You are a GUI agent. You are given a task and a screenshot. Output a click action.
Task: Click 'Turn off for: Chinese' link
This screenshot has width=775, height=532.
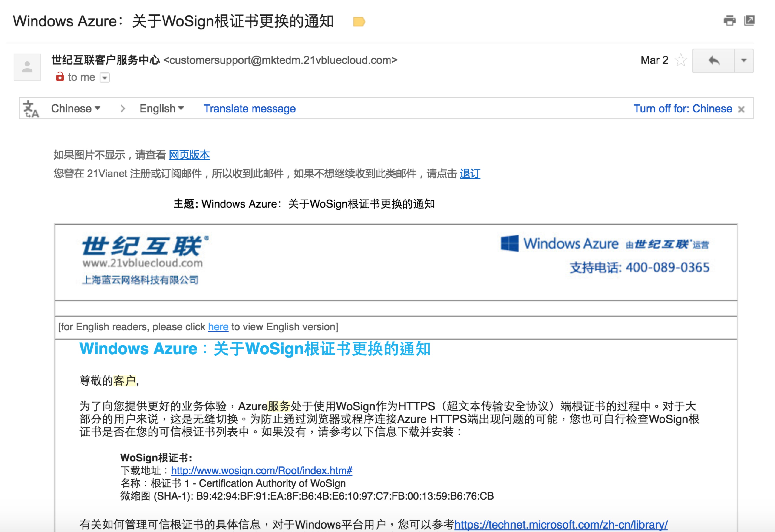coord(683,109)
